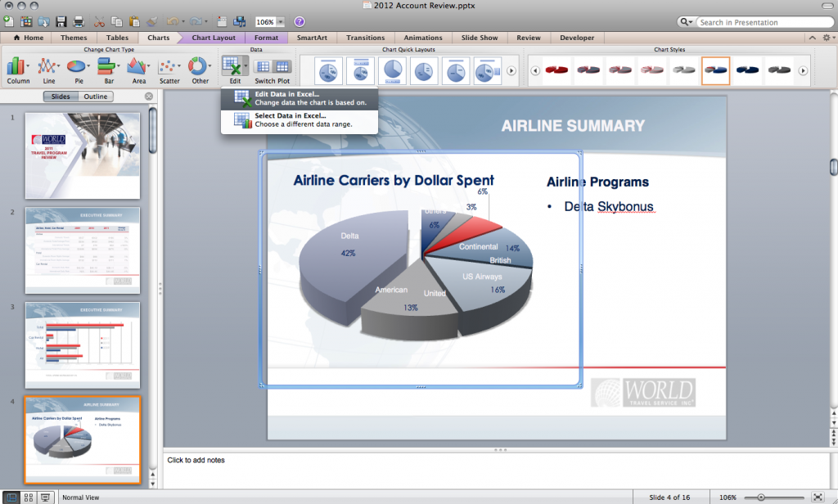Open the purple Help question mark icon
Image resolution: width=838 pixels, height=504 pixels.
pos(300,21)
